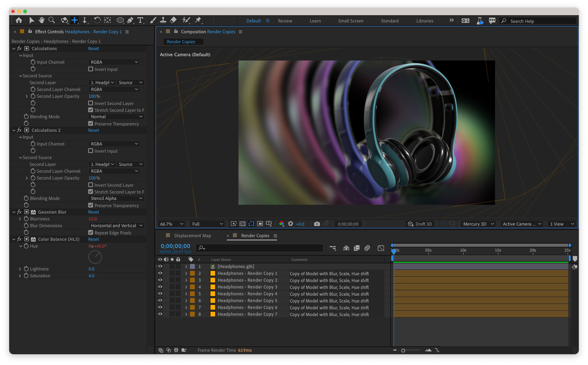Select the Puppet Pin tool
The width and height of the screenshot is (588, 365).
click(x=198, y=20)
